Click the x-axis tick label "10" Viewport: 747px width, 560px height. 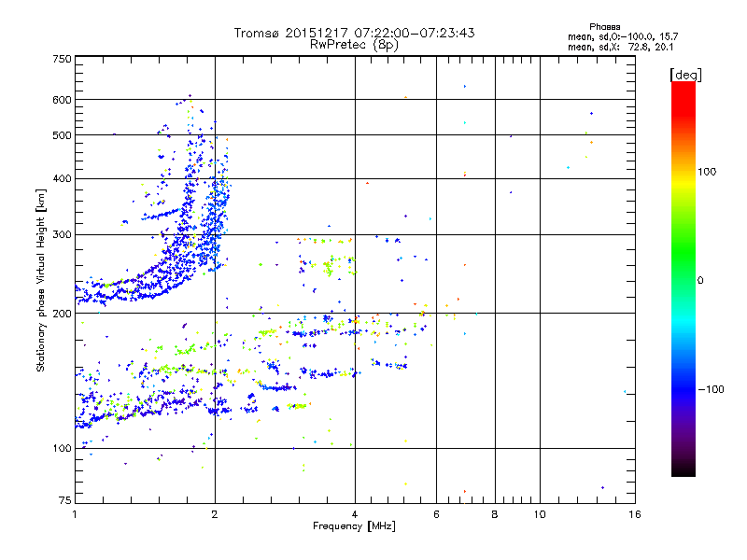tap(540, 514)
